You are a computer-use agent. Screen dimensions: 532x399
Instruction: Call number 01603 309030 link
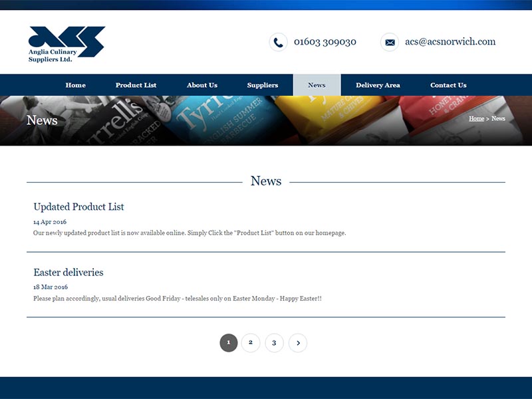tap(325, 42)
